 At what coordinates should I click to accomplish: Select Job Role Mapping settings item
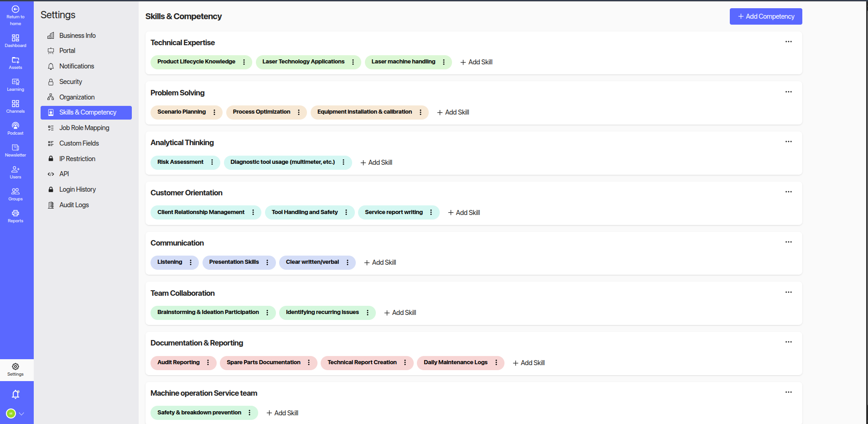(84, 128)
